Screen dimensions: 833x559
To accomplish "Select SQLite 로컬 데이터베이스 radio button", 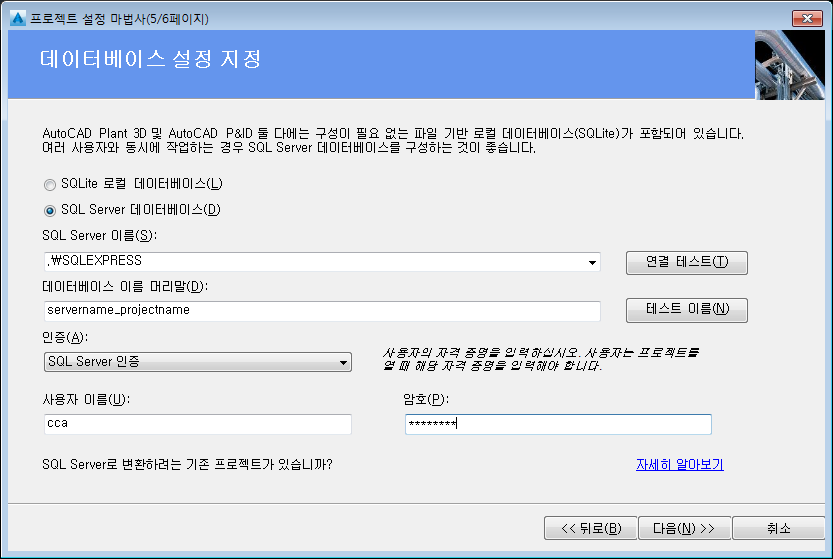I will (50, 184).
